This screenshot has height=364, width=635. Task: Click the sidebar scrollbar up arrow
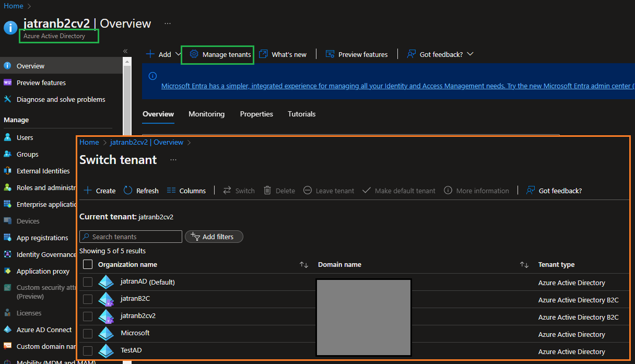(127, 61)
